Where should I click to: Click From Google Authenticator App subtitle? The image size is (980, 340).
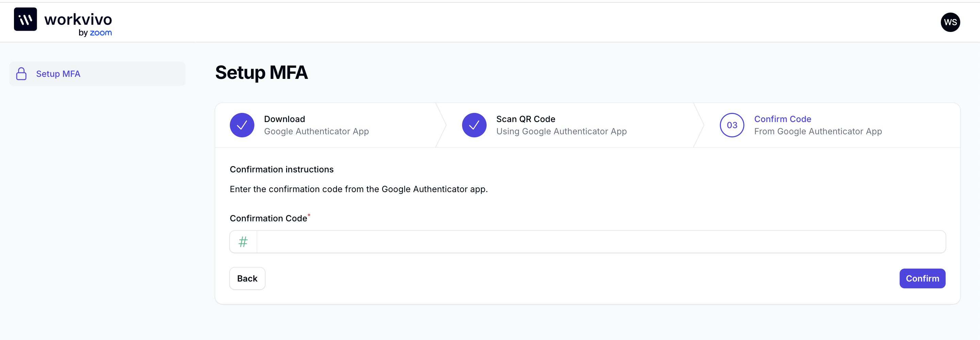(x=818, y=132)
